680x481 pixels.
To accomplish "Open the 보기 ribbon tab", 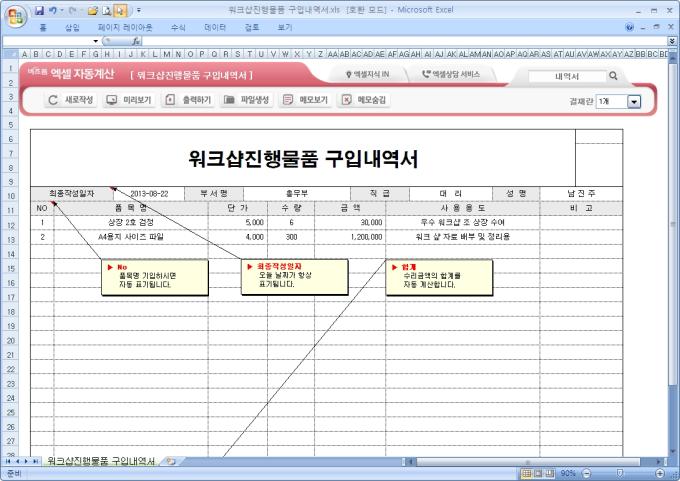I will [285, 28].
